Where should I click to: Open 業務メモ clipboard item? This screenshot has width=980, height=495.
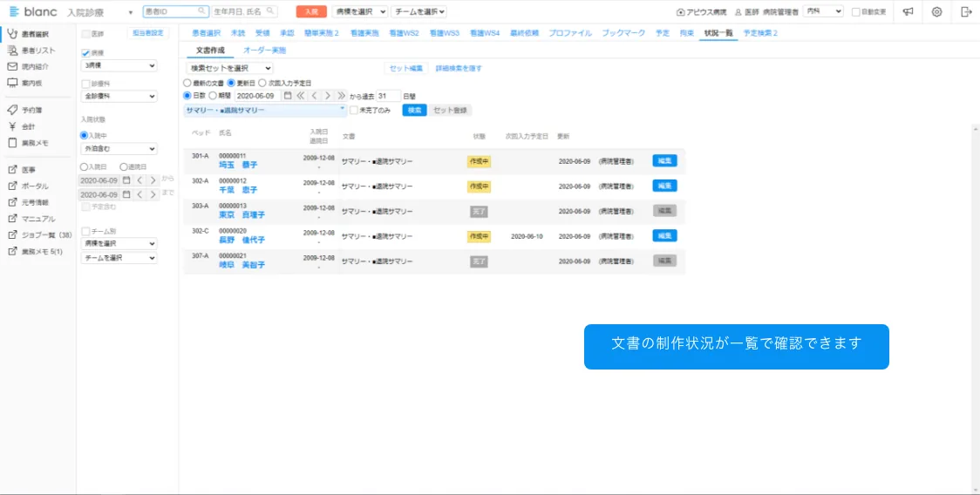[x=28, y=143]
